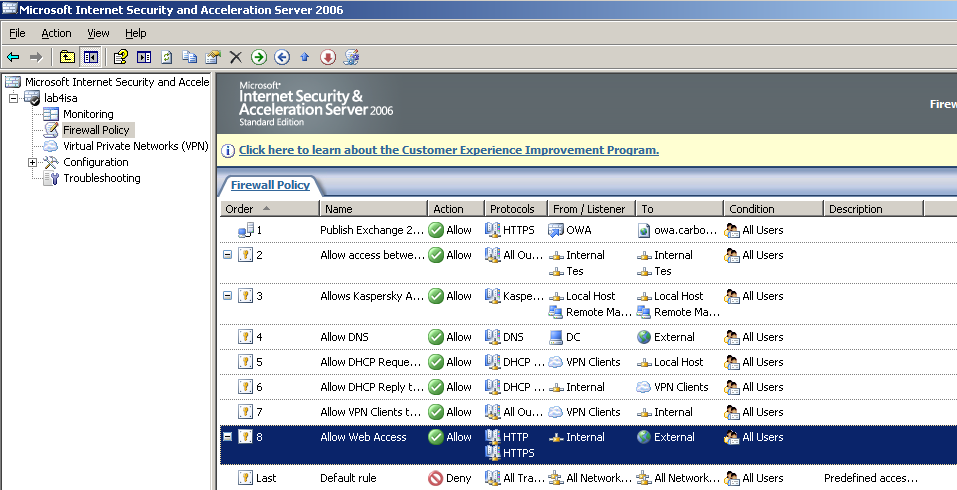Click the red down-arrow Move Down icon
The image size is (957, 490).
pyautogui.click(x=328, y=57)
